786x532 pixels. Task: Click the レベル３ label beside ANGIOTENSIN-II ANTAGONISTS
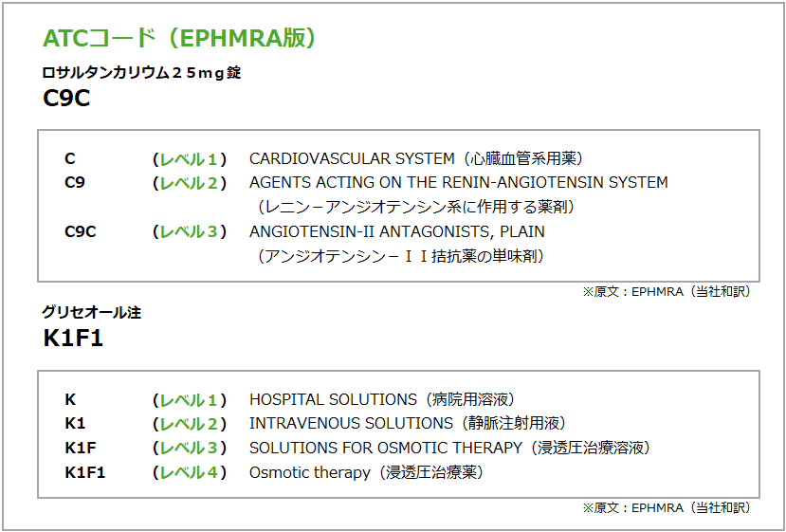[190, 231]
